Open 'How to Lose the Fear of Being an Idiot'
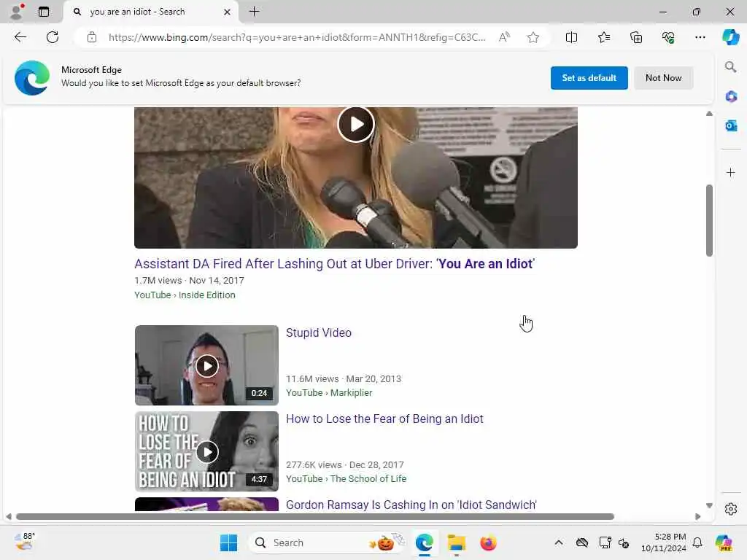This screenshot has width=747, height=560. [384, 419]
